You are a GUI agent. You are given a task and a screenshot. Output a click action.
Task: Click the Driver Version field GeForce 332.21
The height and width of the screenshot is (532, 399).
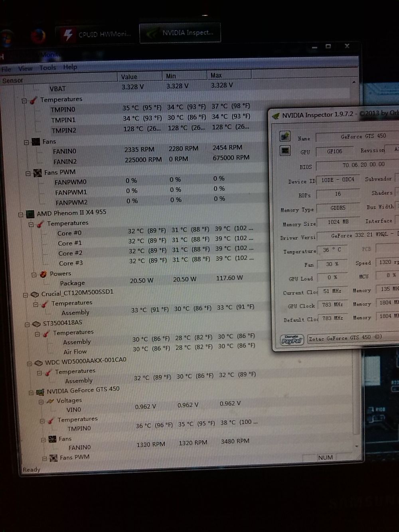coord(358,236)
